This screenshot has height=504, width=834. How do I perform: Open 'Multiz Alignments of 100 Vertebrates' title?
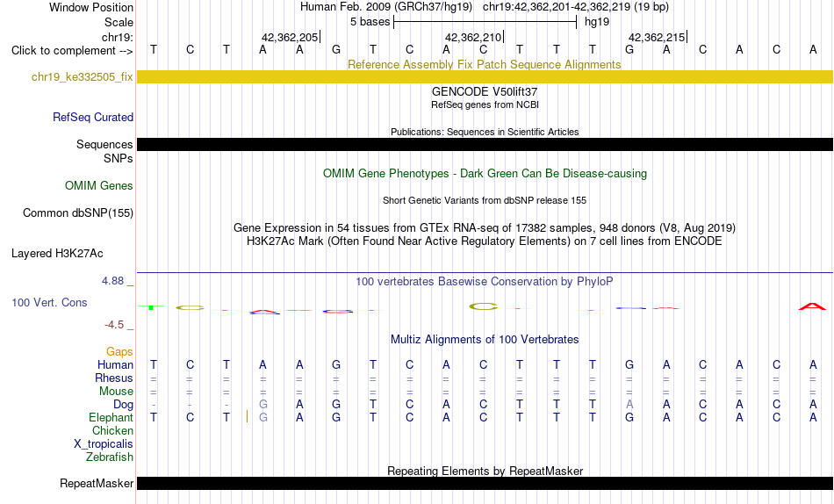click(x=485, y=340)
